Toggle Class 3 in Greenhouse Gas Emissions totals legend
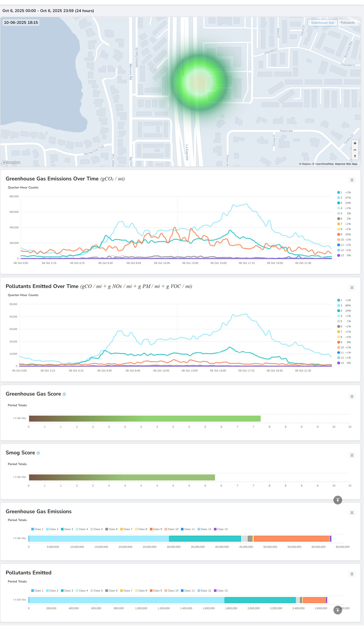 [x=67, y=529]
